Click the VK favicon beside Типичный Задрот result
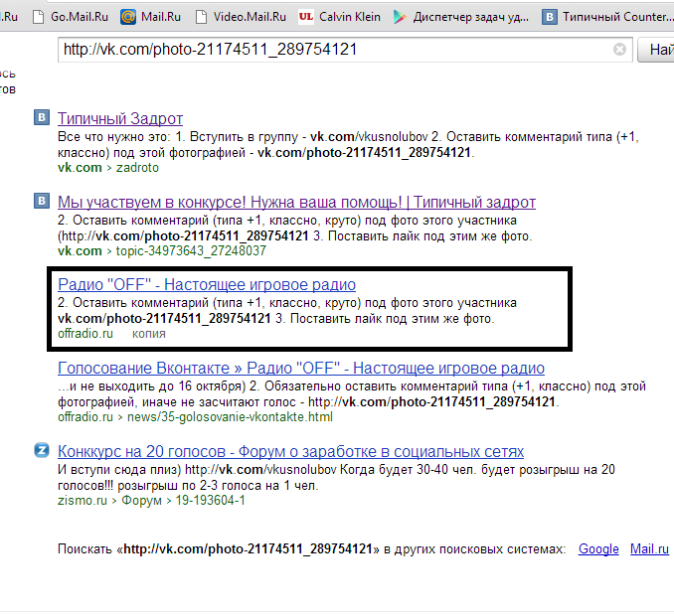The width and height of the screenshot is (674, 616). point(42,117)
